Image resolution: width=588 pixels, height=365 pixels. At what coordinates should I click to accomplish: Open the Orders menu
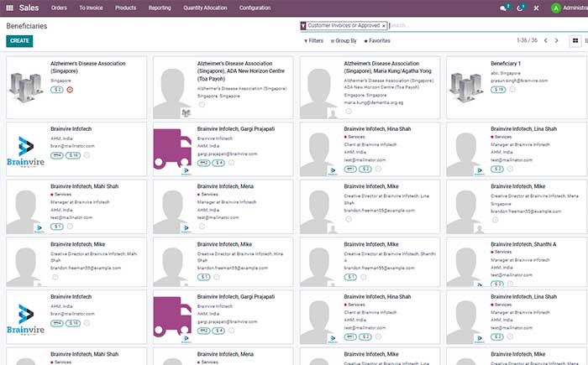[59, 8]
